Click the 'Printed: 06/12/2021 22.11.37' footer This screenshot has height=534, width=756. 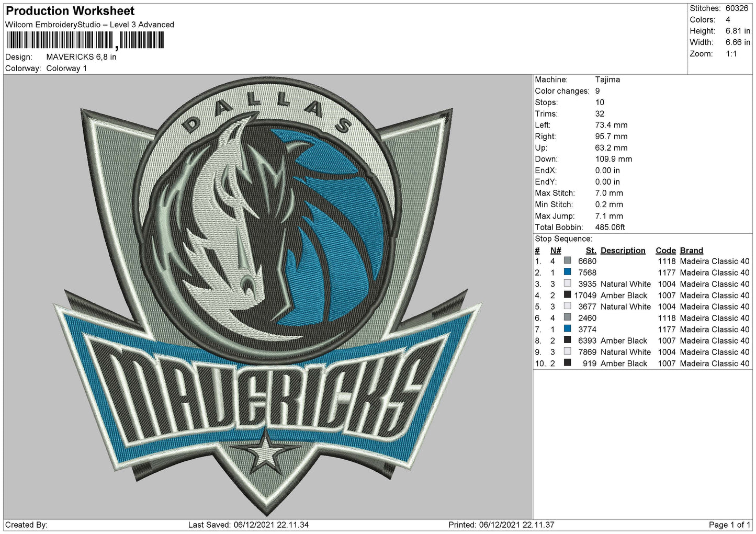pos(501,525)
